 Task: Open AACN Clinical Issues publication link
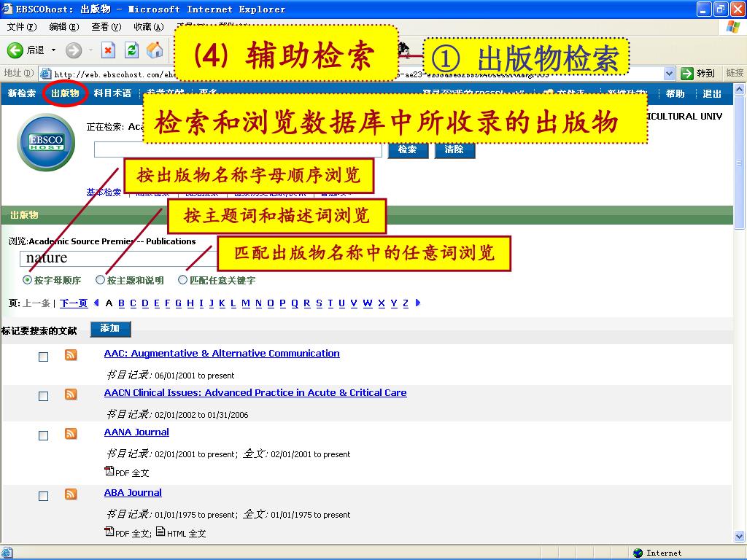(x=255, y=393)
